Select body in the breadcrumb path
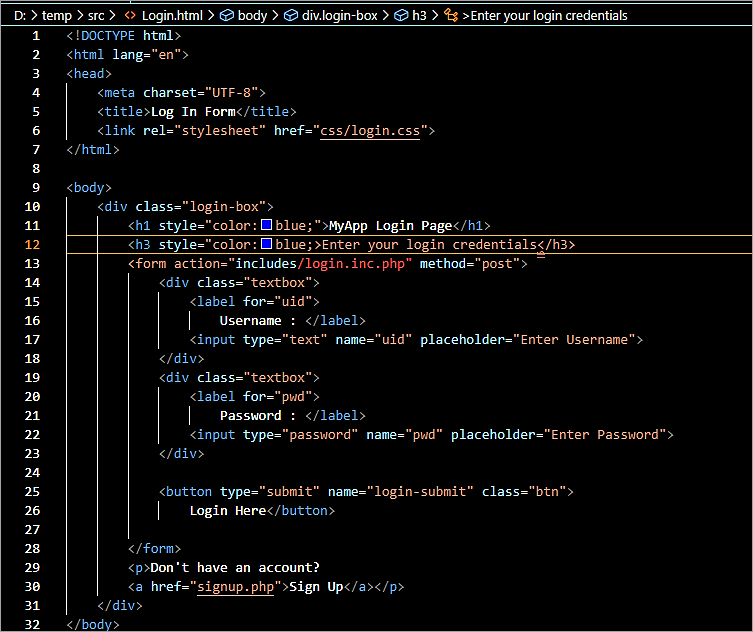 coord(253,15)
